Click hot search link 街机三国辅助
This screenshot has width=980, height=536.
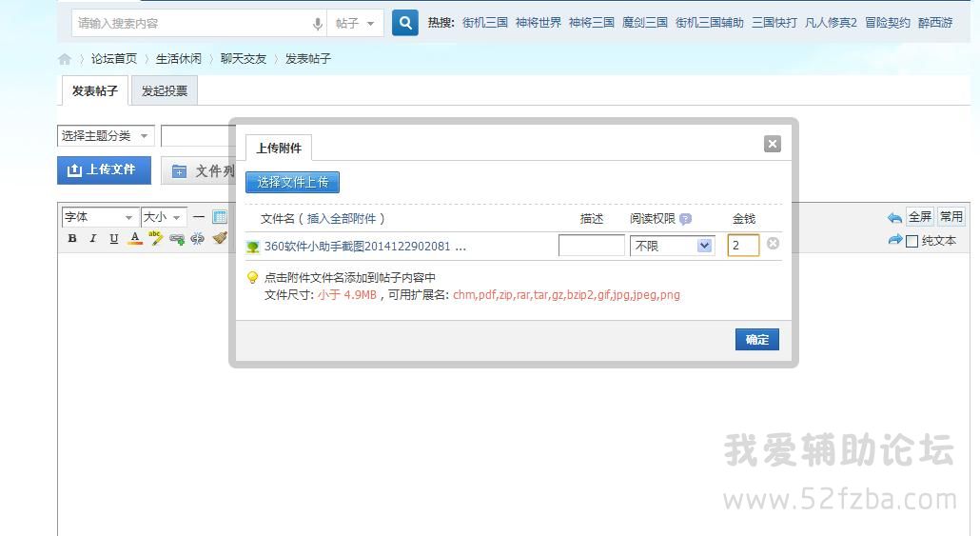(710, 23)
